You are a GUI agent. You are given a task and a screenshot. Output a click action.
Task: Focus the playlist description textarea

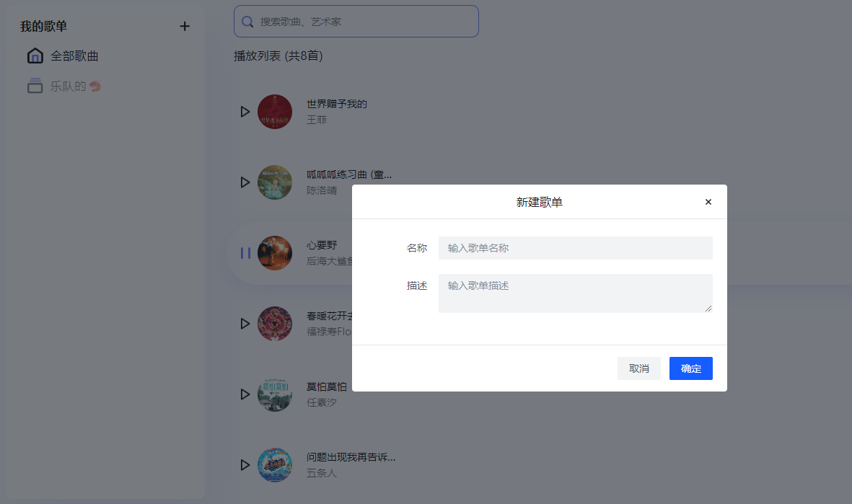click(576, 293)
